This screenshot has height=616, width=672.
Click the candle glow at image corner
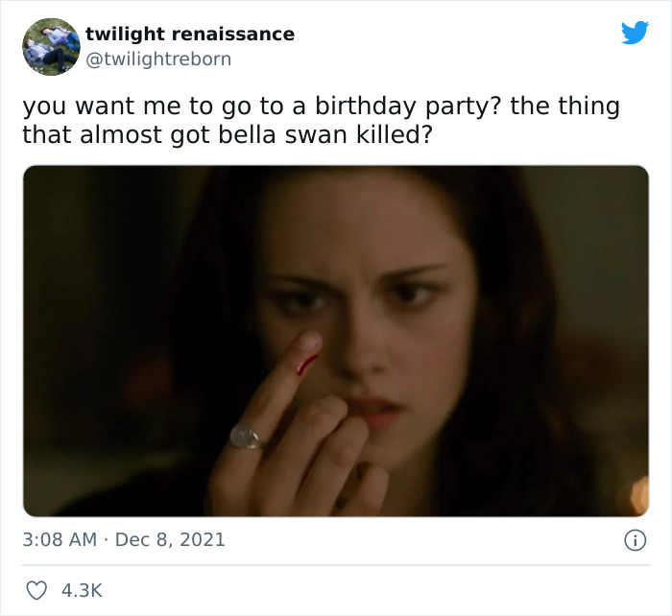click(x=639, y=495)
